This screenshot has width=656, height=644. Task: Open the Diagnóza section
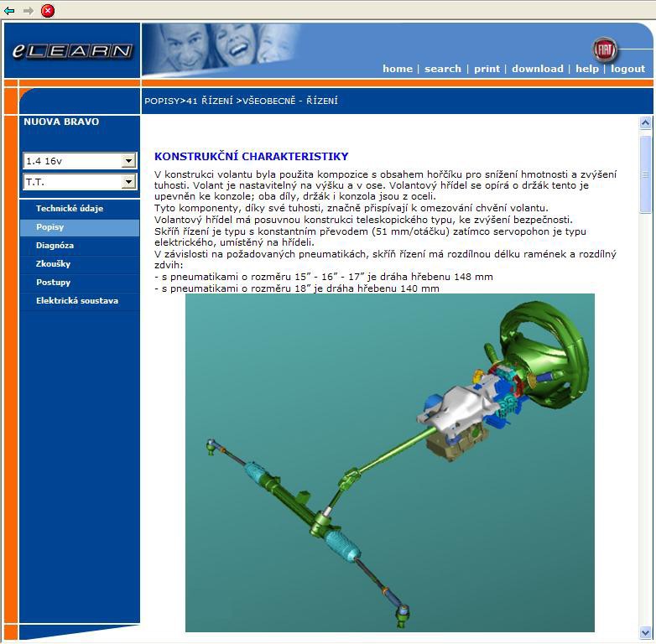click(55, 246)
